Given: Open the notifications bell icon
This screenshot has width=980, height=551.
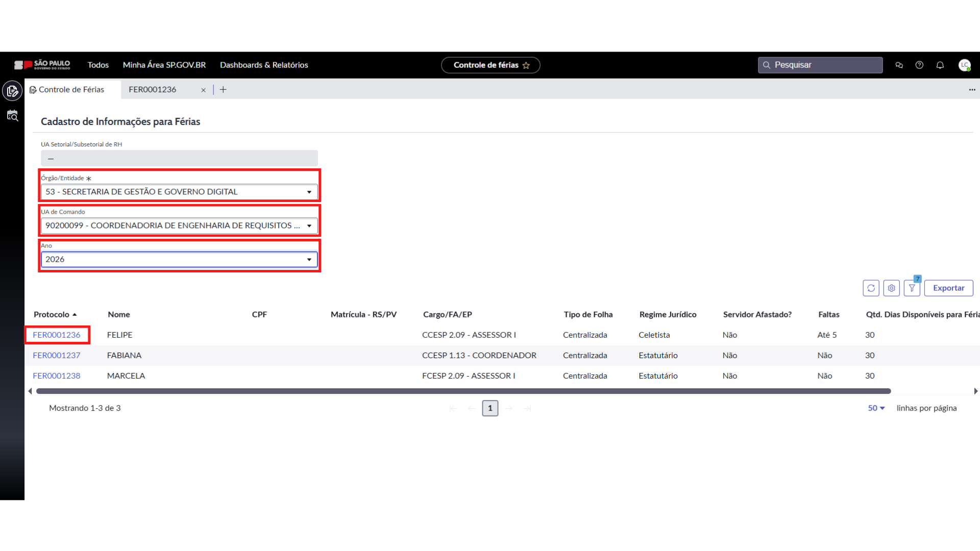Looking at the screenshot, I should pyautogui.click(x=940, y=65).
